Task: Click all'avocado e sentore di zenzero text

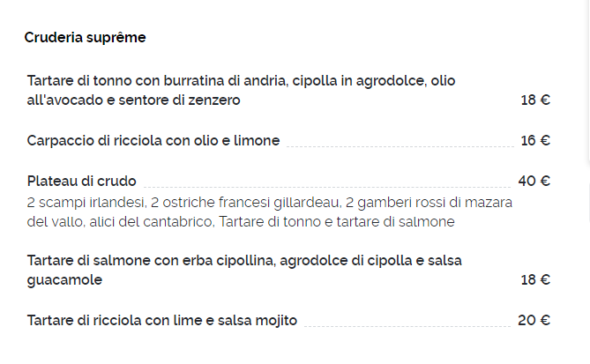Action: (133, 100)
